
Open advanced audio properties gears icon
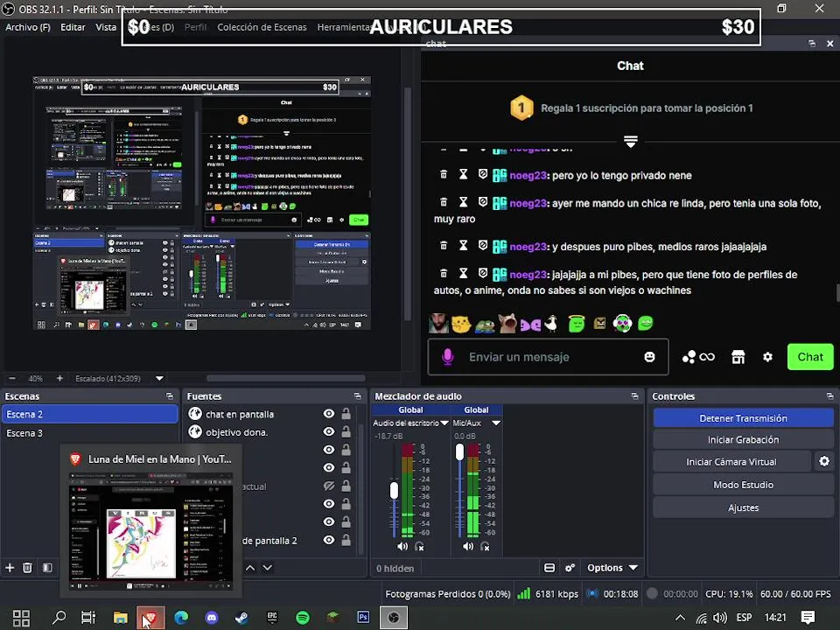[x=570, y=568]
